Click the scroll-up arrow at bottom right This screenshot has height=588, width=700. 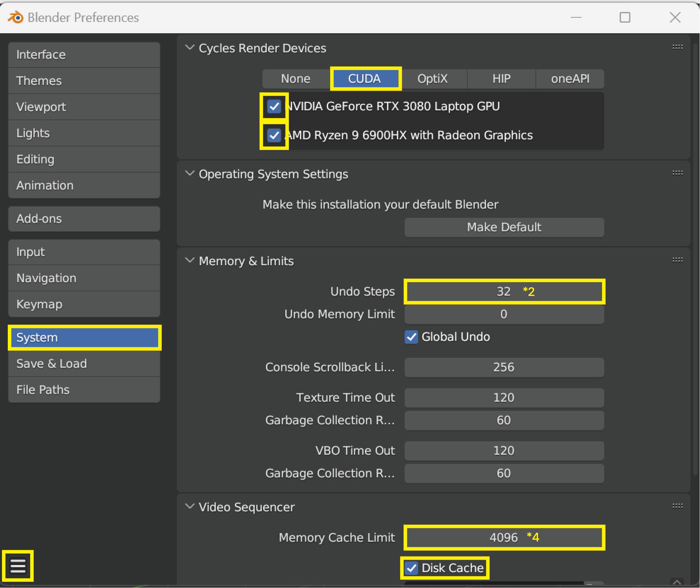coord(677,582)
